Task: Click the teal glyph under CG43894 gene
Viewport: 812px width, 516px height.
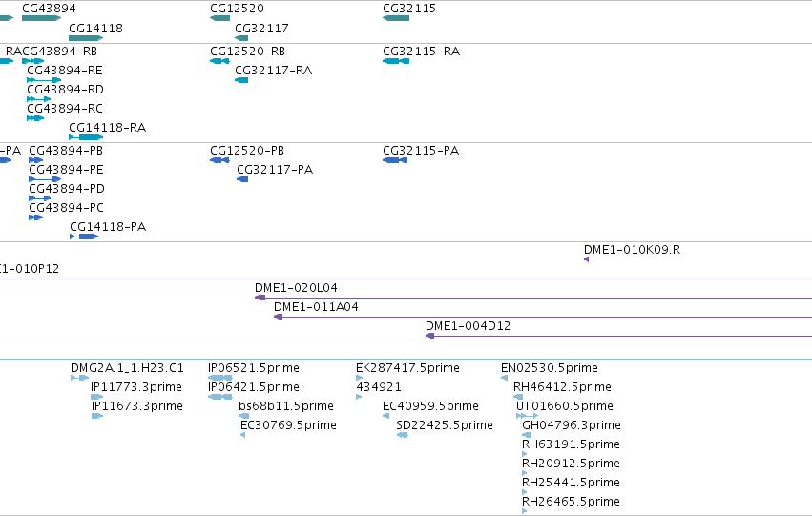Action: pyautogui.click(x=41, y=18)
